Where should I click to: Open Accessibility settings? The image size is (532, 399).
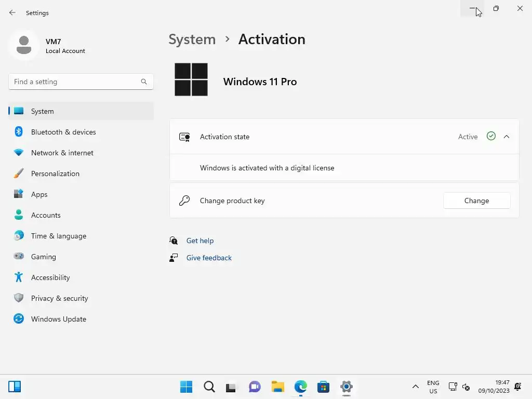pos(81,277)
